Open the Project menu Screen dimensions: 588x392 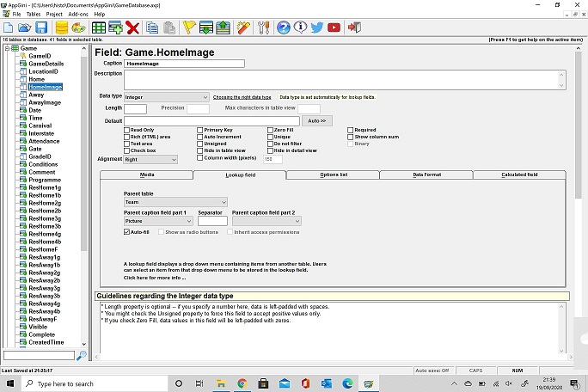(54, 15)
